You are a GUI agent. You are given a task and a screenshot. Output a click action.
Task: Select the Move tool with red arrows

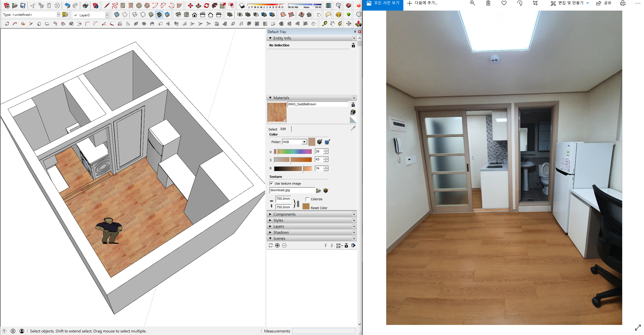pos(190,6)
